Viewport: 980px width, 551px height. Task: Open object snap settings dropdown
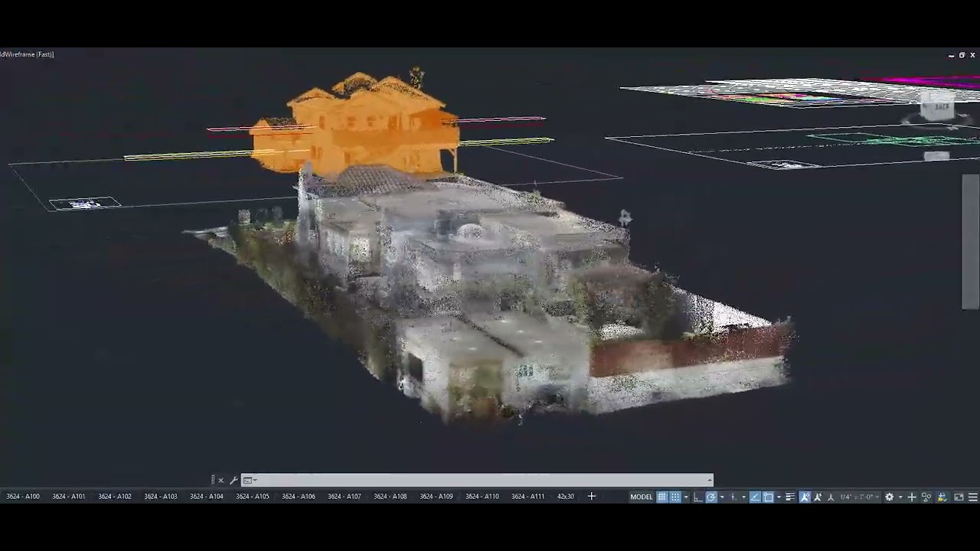click(x=779, y=497)
